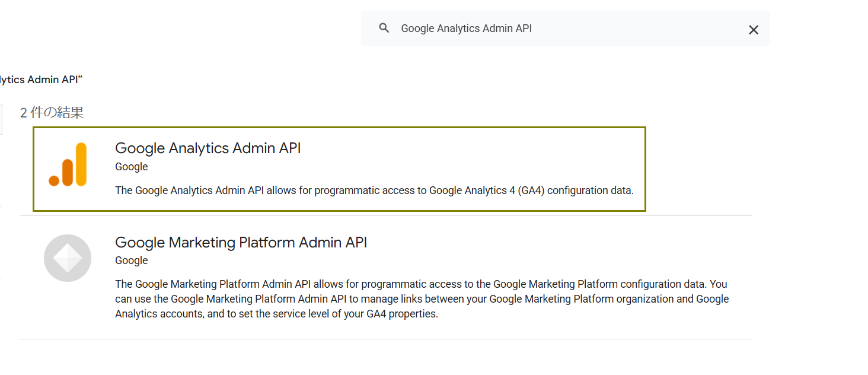Click the magnifying glass search icon
Screen dimensions: 868x375
pos(384,28)
